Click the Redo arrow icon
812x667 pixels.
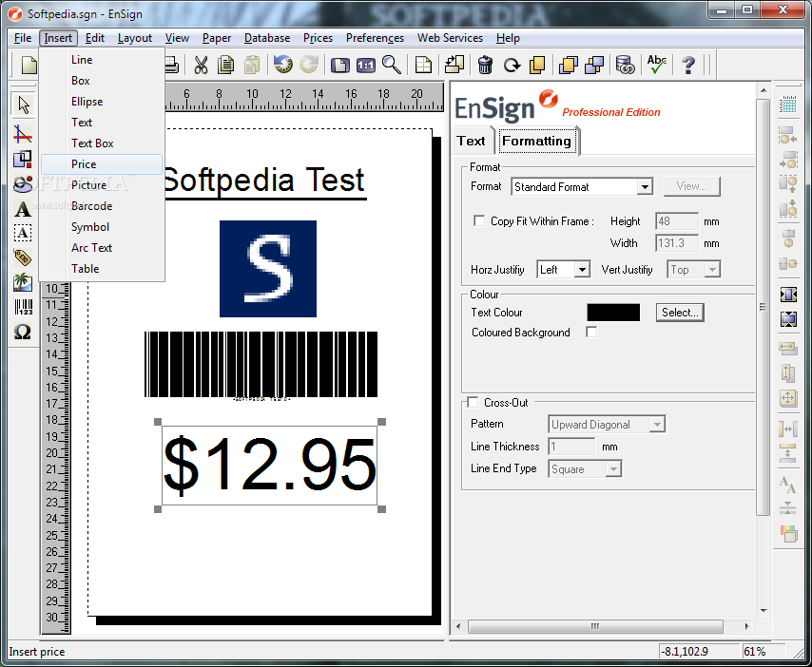309,65
